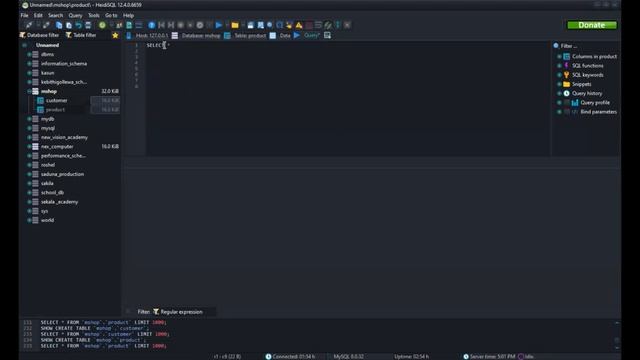640x360 pixels.
Task: Select the product table in the tree
Action: click(55, 110)
